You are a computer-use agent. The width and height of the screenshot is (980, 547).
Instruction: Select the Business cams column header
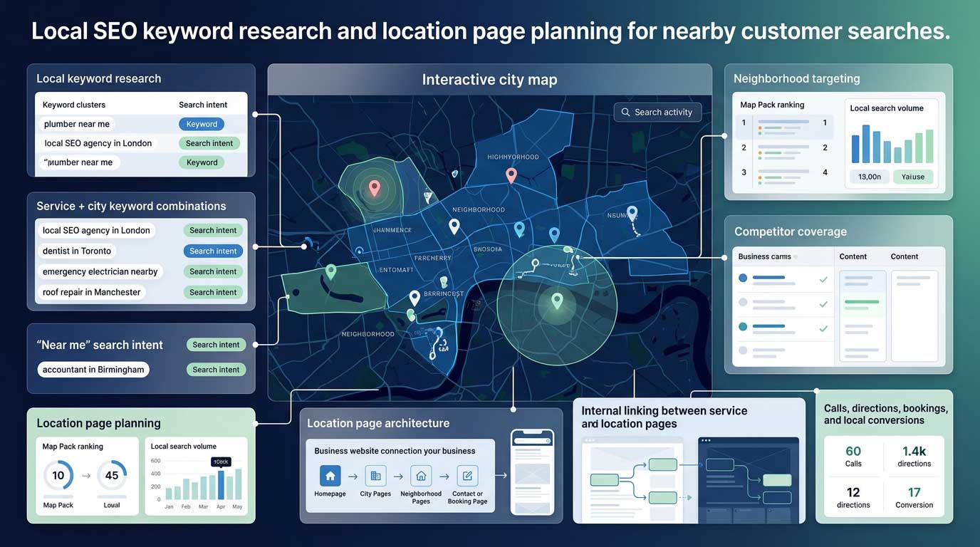(764, 256)
